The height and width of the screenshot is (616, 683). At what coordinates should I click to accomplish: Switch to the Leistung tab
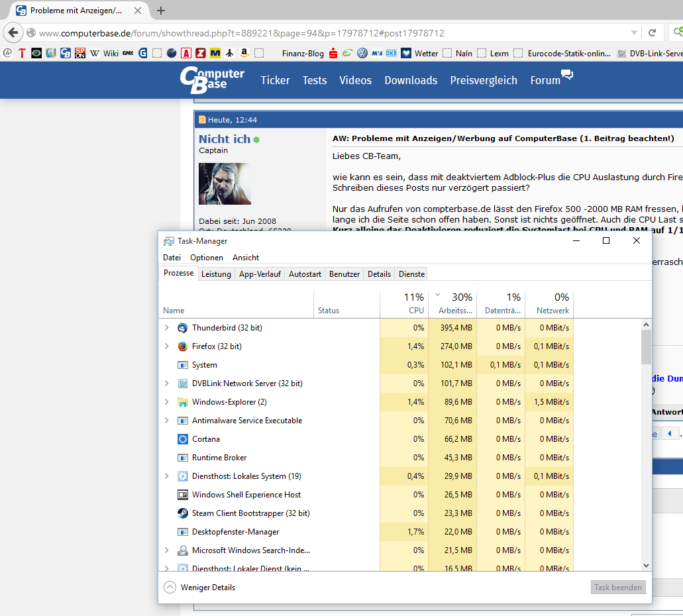pyautogui.click(x=216, y=274)
